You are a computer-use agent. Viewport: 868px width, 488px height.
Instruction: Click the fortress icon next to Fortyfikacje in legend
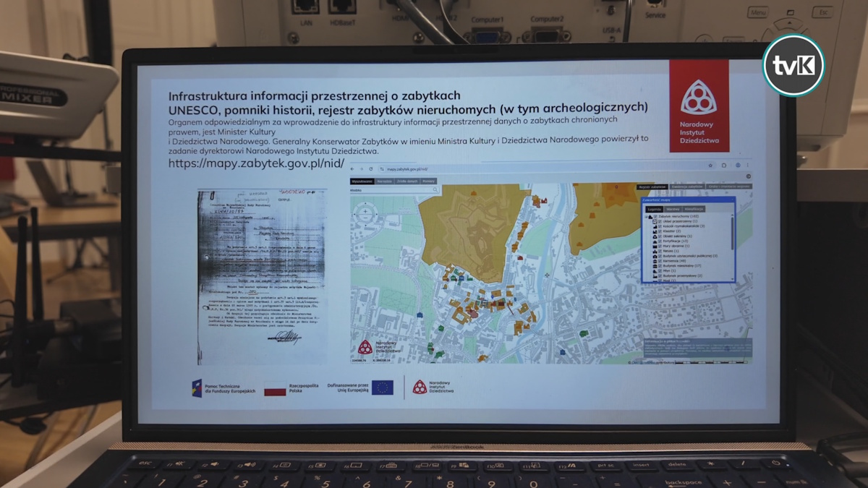coord(655,241)
